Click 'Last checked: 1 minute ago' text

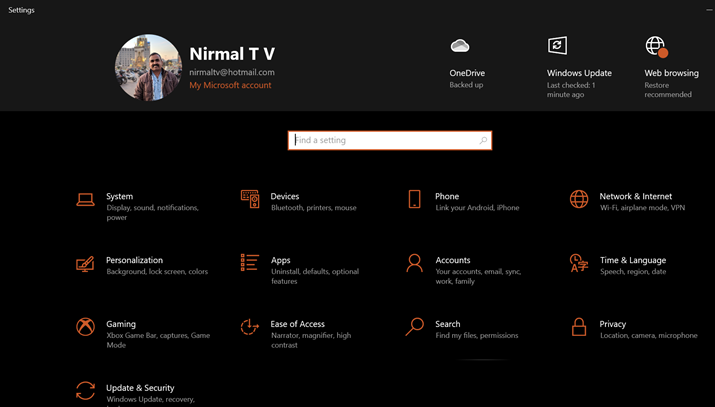571,90
